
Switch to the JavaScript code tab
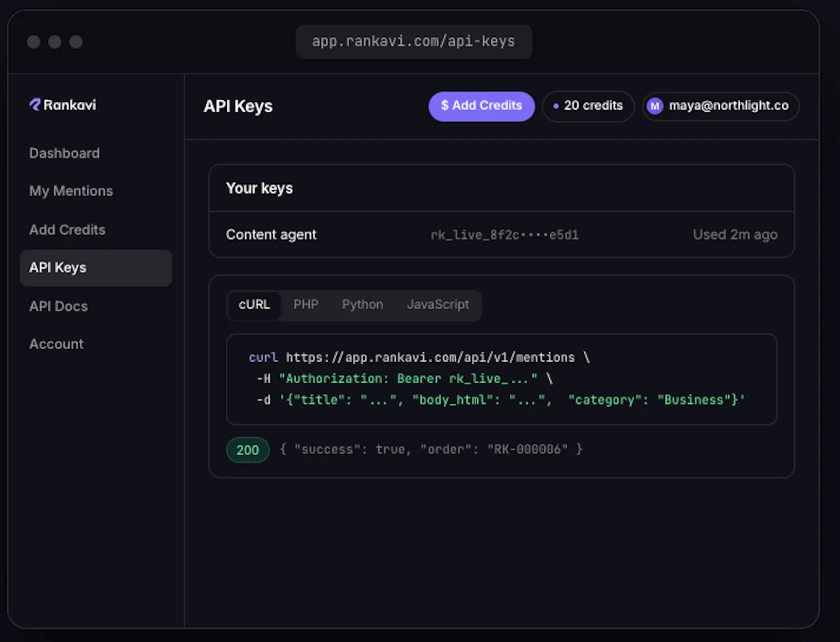coord(438,304)
